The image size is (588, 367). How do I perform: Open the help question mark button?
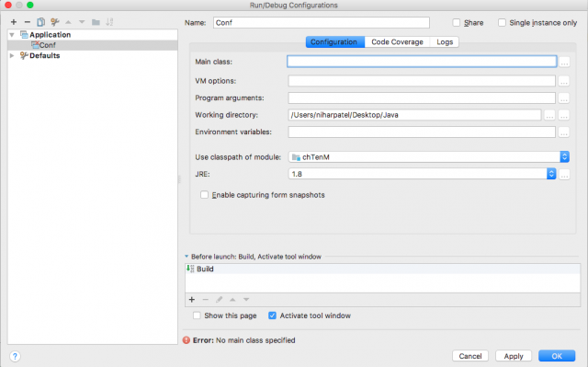pyautogui.click(x=15, y=356)
